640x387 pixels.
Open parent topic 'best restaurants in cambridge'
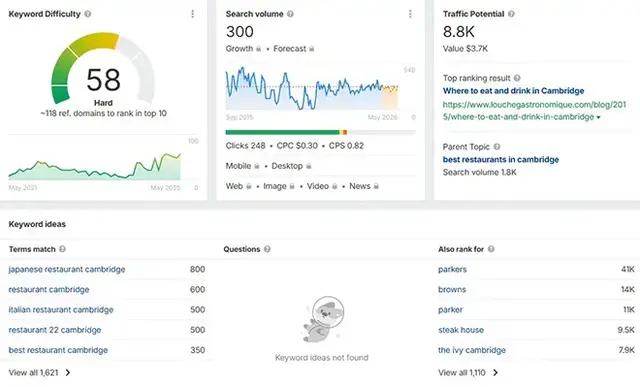point(501,160)
